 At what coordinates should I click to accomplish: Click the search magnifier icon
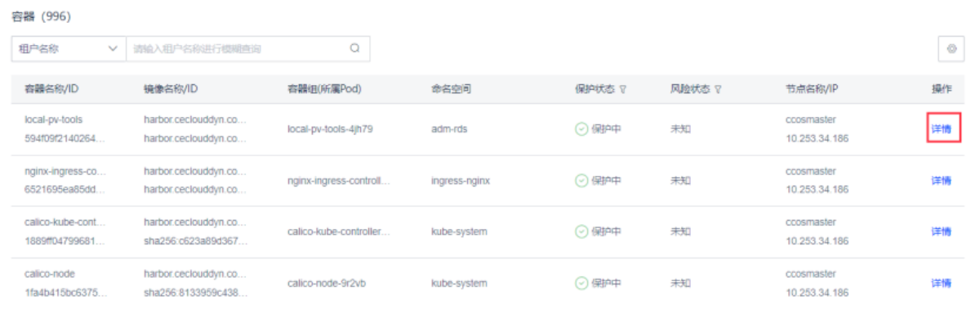354,48
